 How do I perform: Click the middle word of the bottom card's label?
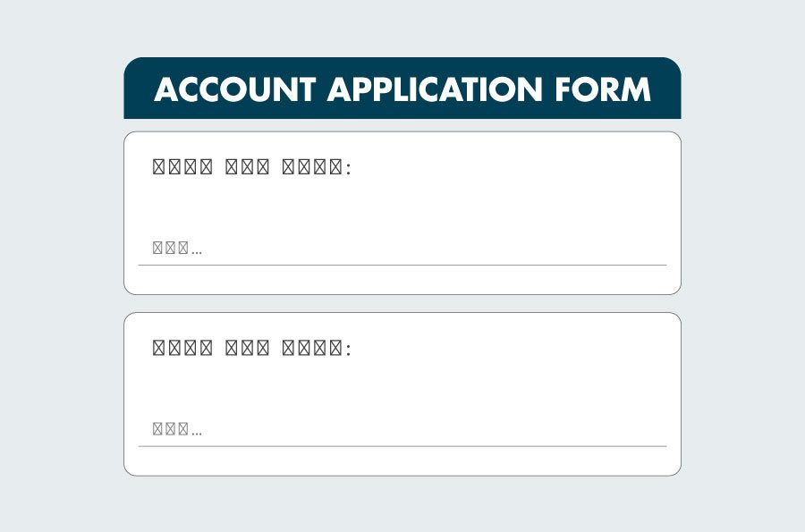click(247, 348)
